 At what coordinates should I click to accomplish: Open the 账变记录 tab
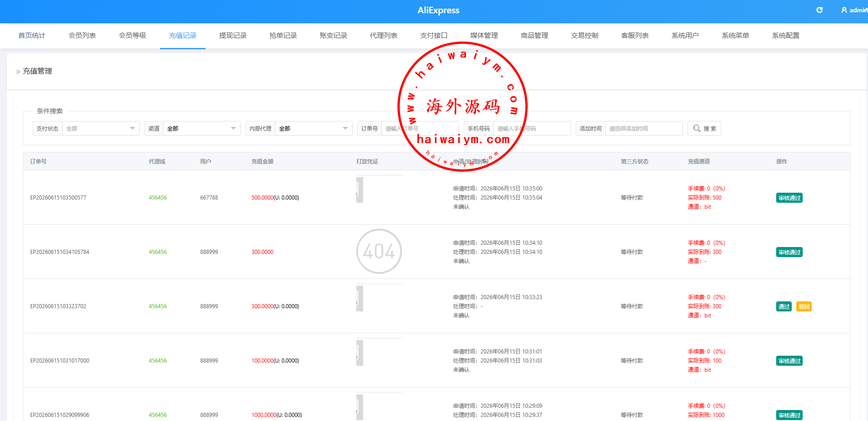click(333, 36)
